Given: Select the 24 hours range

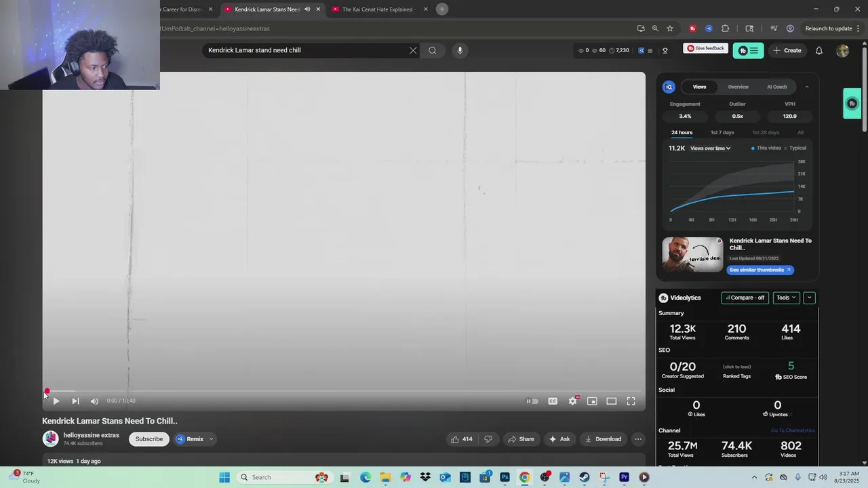Looking at the screenshot, I should [x=682, y=133].
